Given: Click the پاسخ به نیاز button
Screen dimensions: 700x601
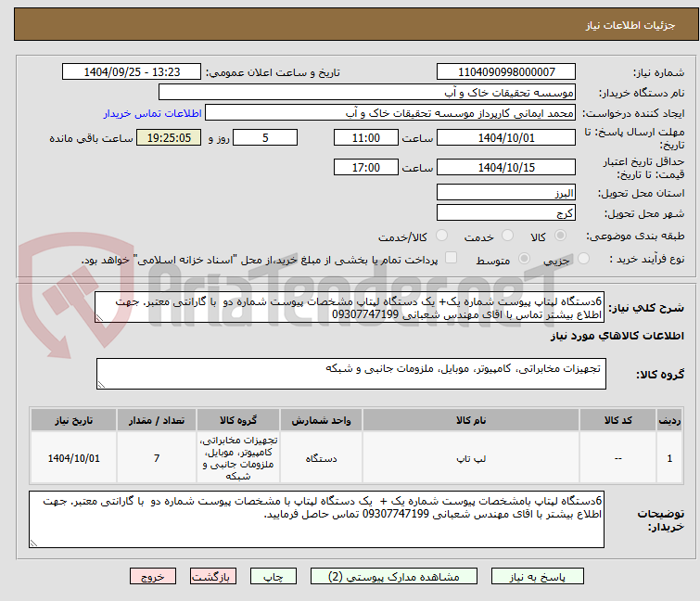Looking at the screenshot, I should 537,577.
